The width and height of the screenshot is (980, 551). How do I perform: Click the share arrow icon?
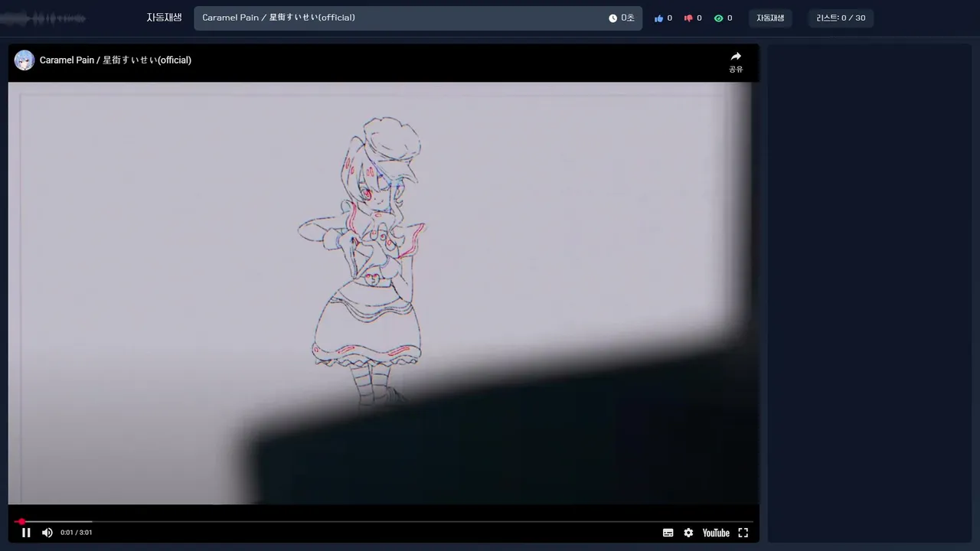point(736,57)
